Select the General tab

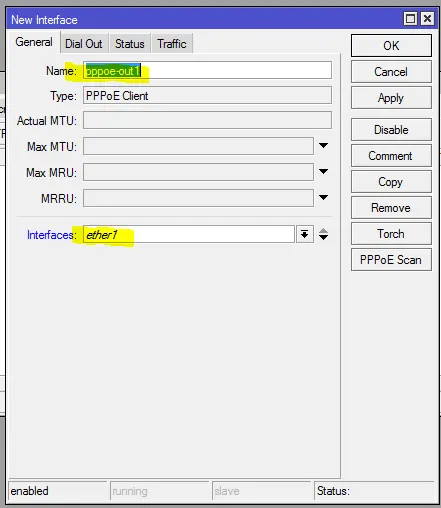click(x=34, y=42)
